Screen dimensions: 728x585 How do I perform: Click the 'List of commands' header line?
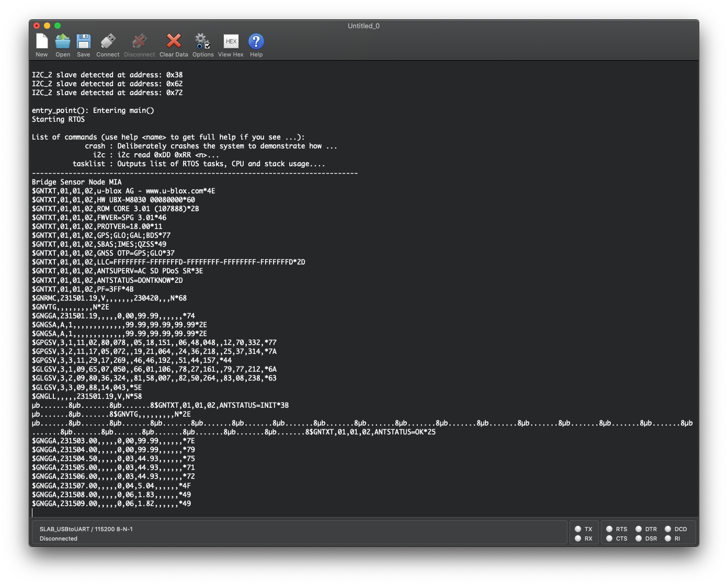(x=168, y=137)
